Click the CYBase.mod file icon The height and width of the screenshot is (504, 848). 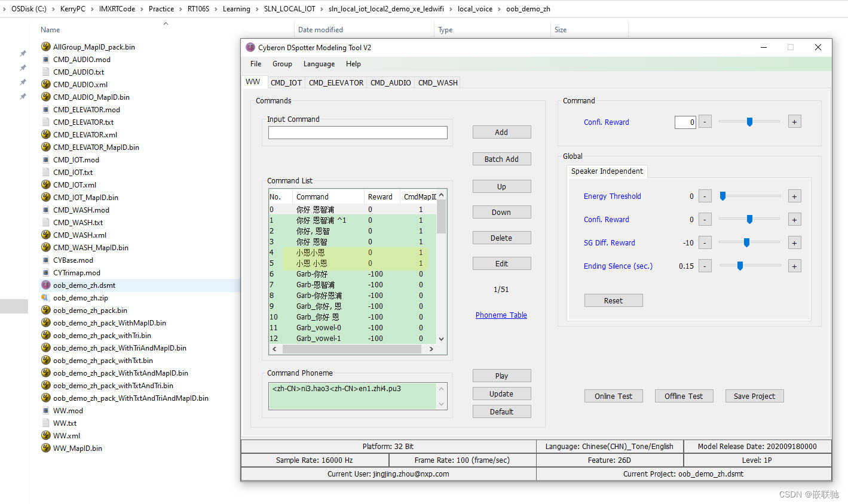(x=45, y=260)
